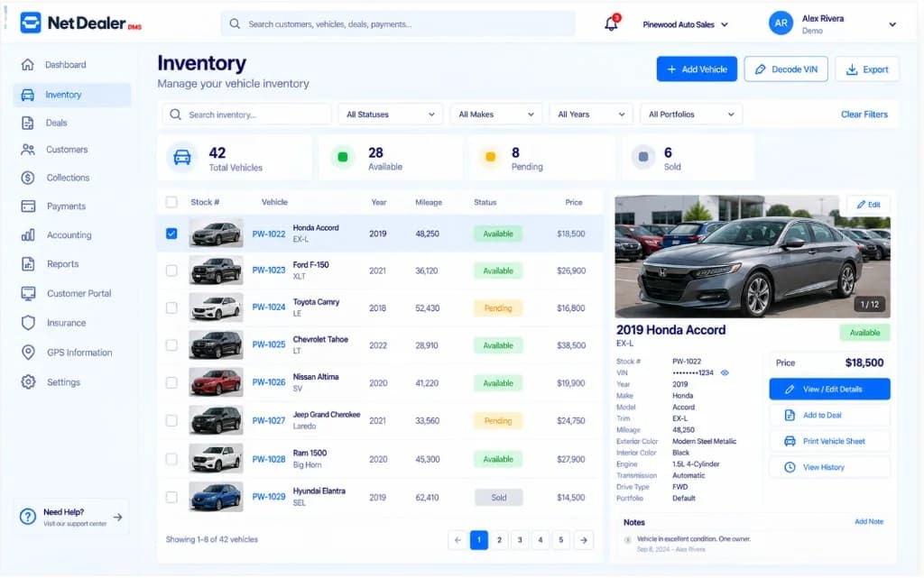
Task: Open the All Portfolios filter dropdown
Action: (691, 115)
